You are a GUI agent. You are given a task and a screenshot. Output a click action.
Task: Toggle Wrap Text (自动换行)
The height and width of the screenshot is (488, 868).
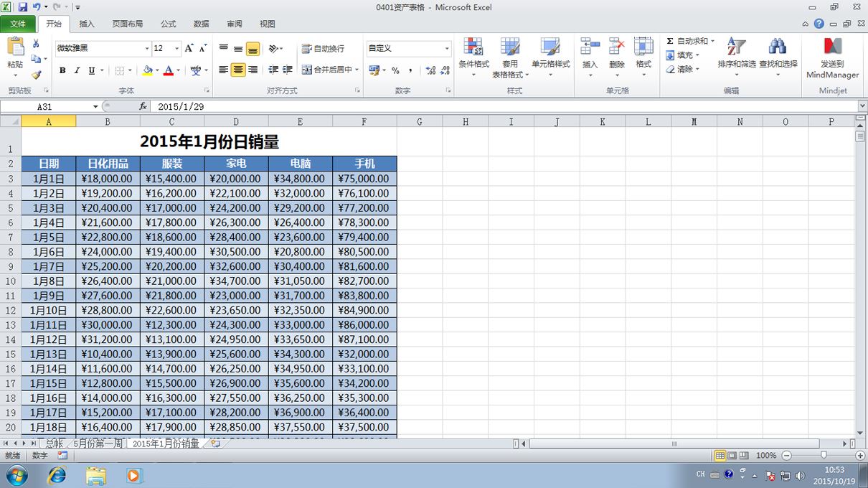pyautogui.click(x=323, y=49)
